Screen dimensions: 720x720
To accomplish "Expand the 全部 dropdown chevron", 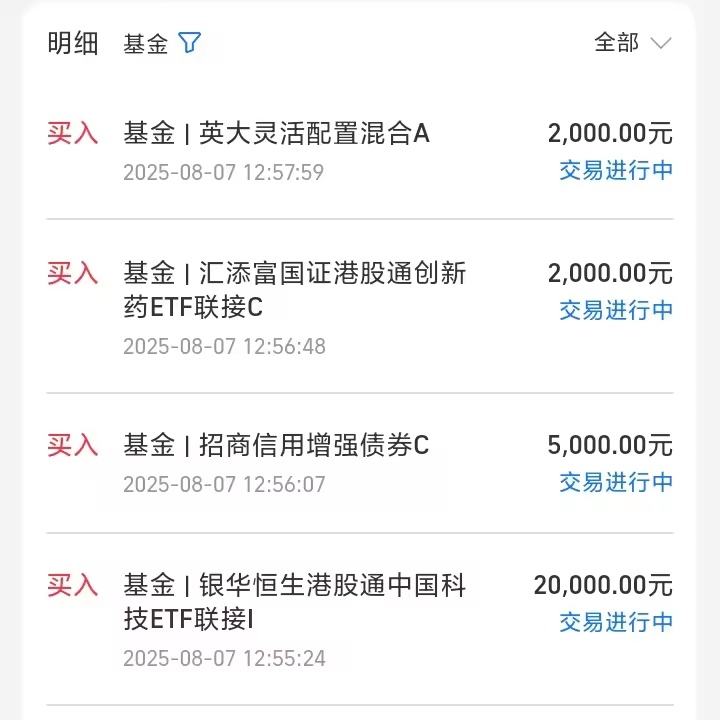I will coord(660,43).
